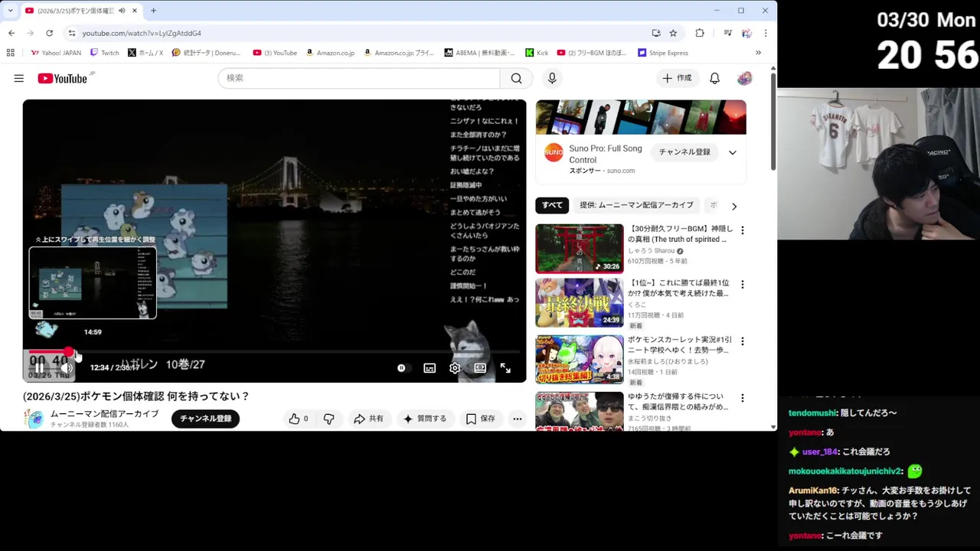980x551 pixels.
Task: Like the video with thumbs up
Action: click(x=299, y=419)
